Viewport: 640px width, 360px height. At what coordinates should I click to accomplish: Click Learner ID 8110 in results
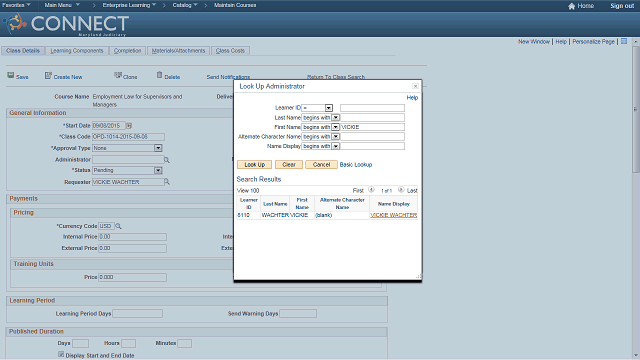coord(243,215)
